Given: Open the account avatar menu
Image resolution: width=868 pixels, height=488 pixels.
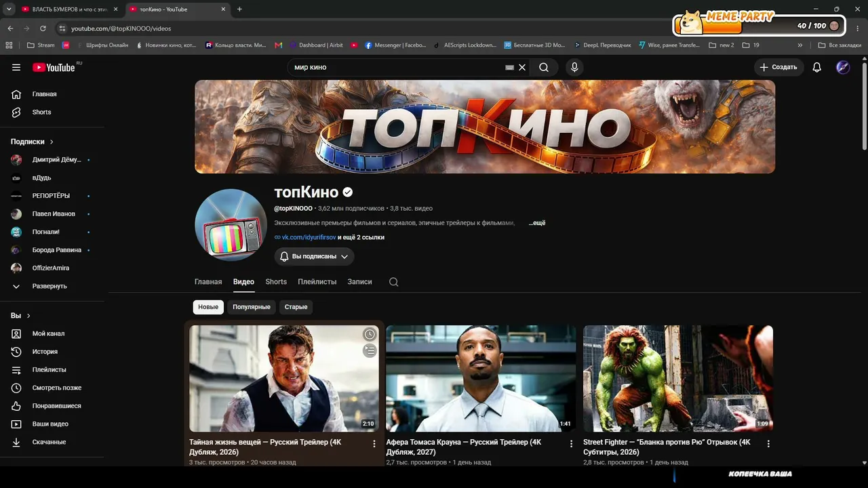Looking at the screenshot, I should point(843,67).
